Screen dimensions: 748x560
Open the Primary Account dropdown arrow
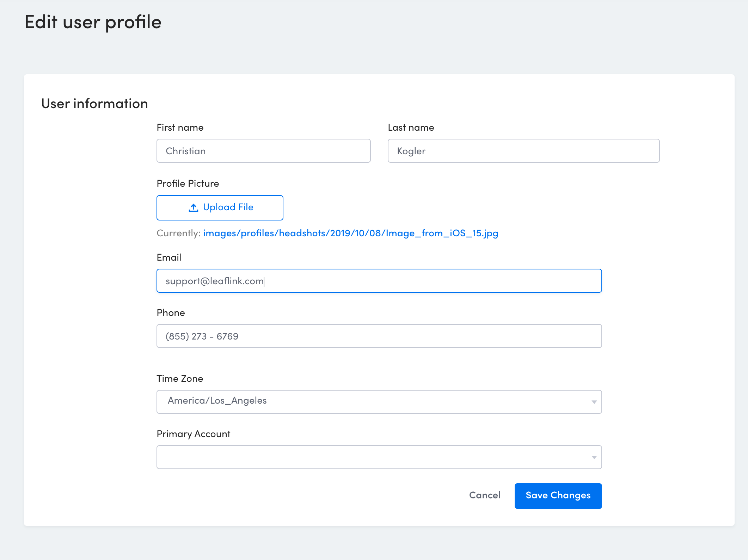point(594,457)
